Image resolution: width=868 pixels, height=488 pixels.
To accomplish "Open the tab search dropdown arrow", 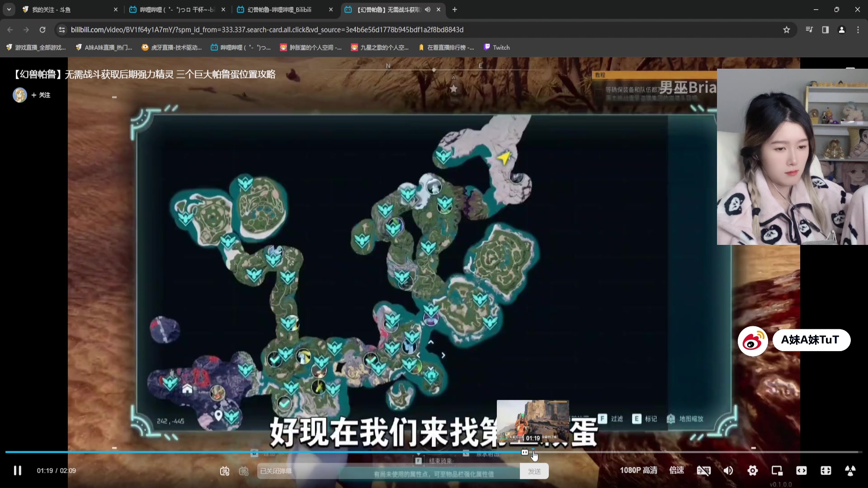I will click(x=9, y=9).
